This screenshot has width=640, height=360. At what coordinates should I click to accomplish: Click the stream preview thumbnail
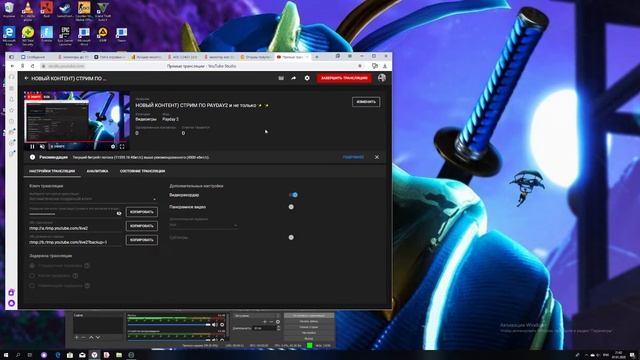pos(77,120)
